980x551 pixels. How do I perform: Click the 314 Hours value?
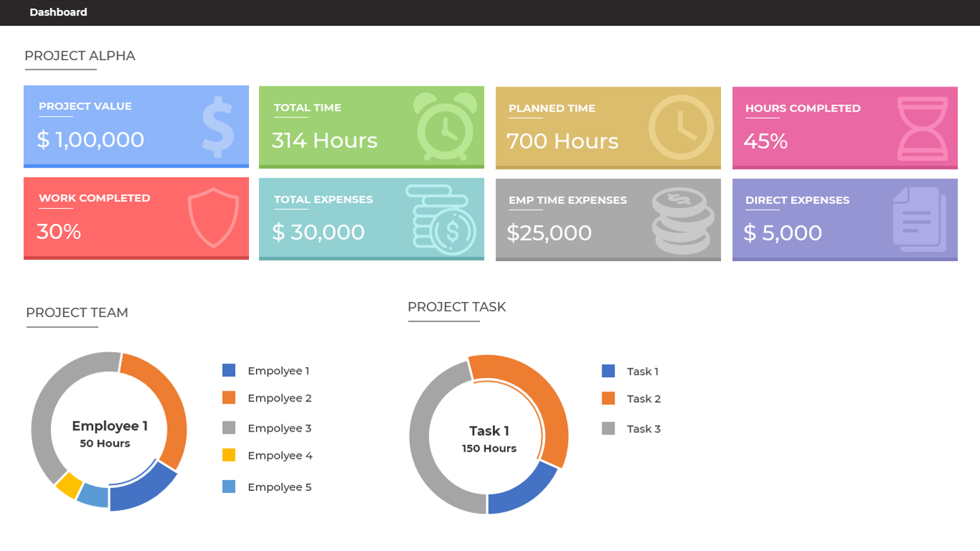[324, 140]
